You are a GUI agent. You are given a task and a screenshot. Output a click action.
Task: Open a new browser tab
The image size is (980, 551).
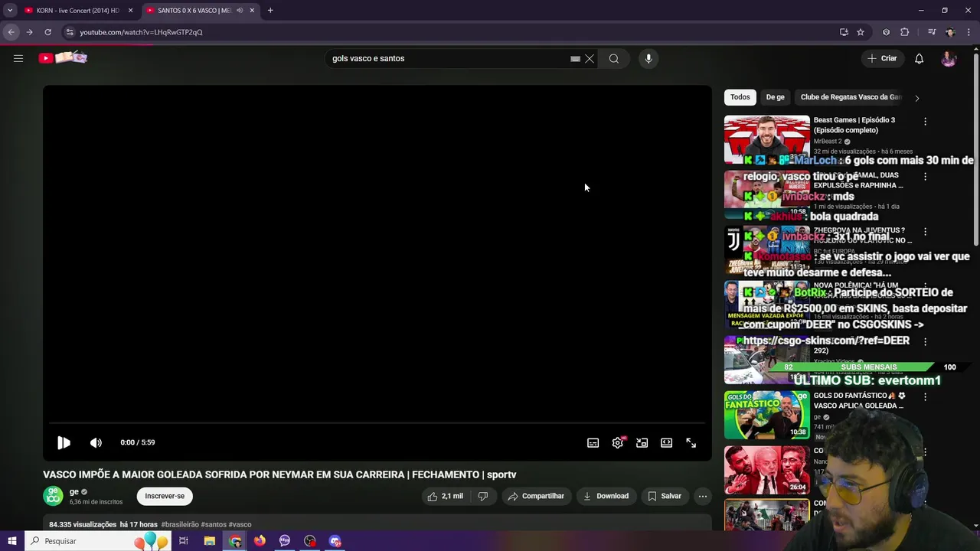pyautogui.click(x=270, y=11)
